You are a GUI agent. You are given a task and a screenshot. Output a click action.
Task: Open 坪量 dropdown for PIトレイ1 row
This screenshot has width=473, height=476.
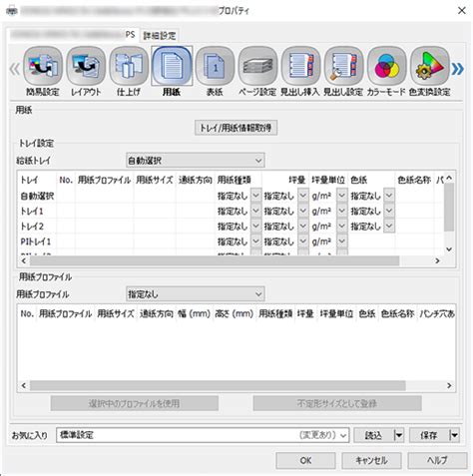[x=302, y=240]
